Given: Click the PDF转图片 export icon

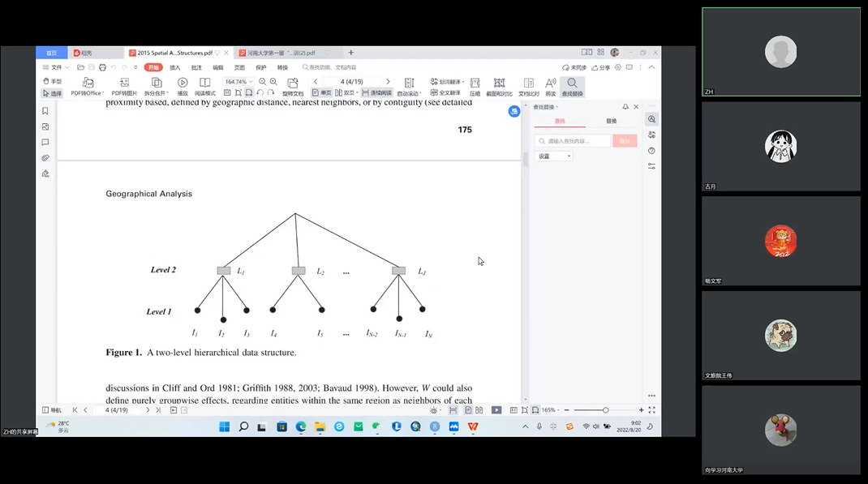Looking at the screenshot, I should point(124,83).
